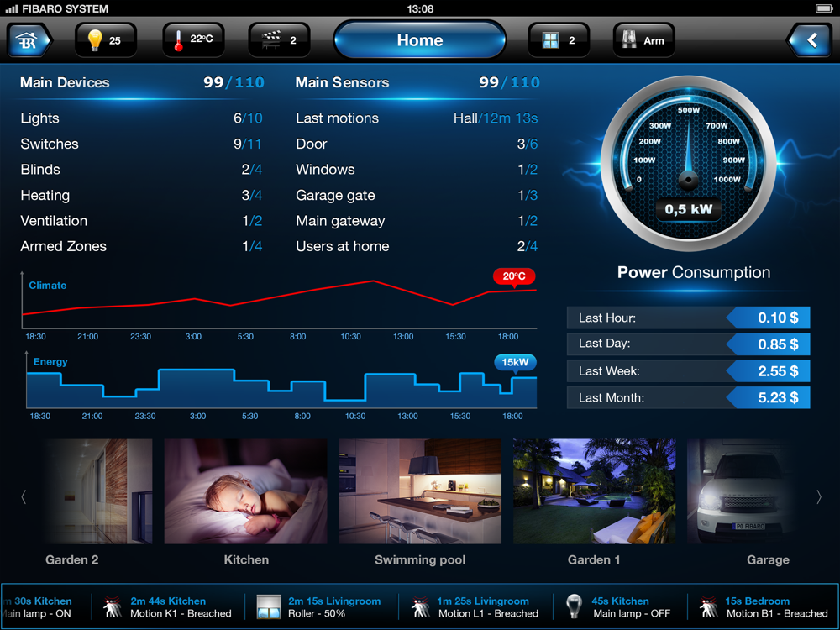
Task: Open the Garage gate 1/3 row
Action: (417, 195)
